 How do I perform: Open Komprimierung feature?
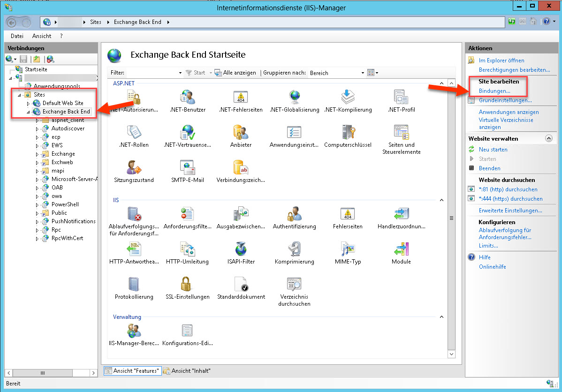pyautogui.click(x=294, y=253)
